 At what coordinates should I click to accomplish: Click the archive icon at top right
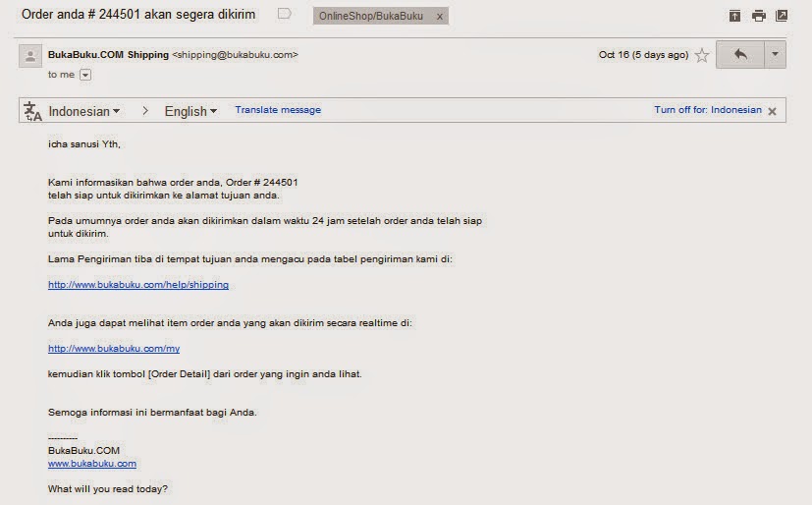734,16
